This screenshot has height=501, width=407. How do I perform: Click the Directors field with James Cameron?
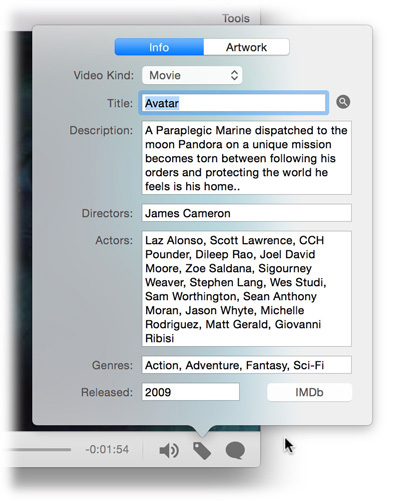247,213
